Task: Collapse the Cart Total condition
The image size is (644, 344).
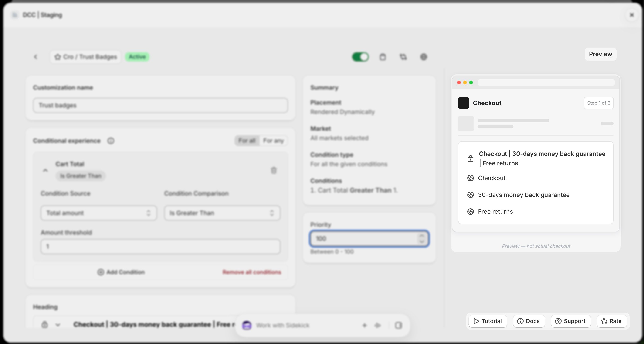Action: (x=45, y=170)
